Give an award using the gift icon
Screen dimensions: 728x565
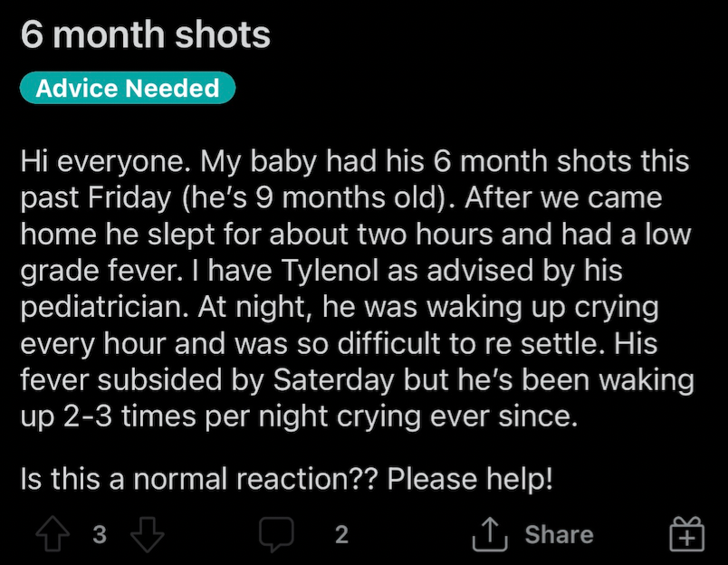click(x=686, y=534)
